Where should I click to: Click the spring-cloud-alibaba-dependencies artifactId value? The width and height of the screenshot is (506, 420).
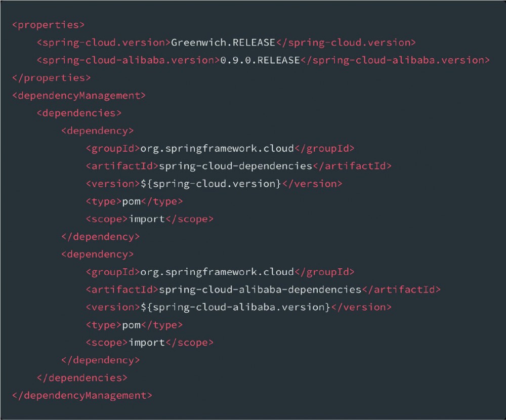260,289
